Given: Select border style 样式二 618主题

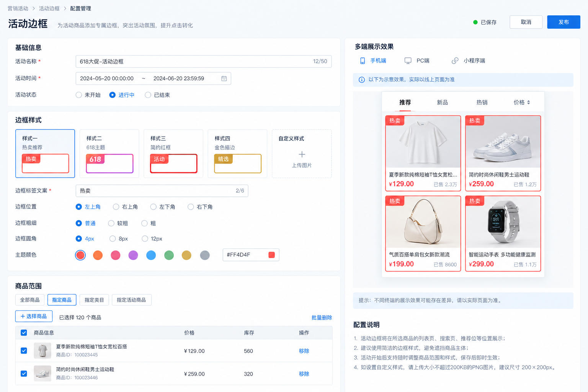Looking at the screenshot, I should click(x=109, y=154).
